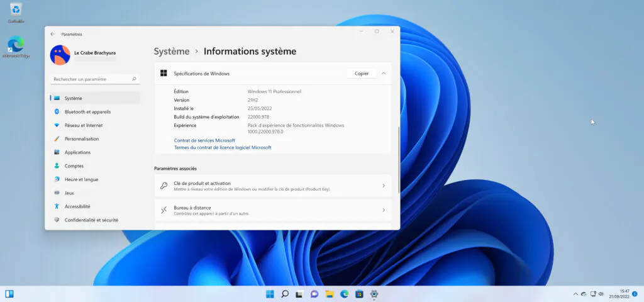The height and width of the screenshot is (302, 644).
Task: Open the Applications category
Action: [96, 152]
